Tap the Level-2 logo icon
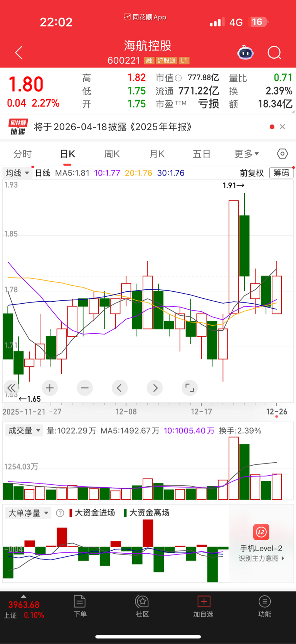Screen dimensions: 296x644 click(x=261, y=532)
